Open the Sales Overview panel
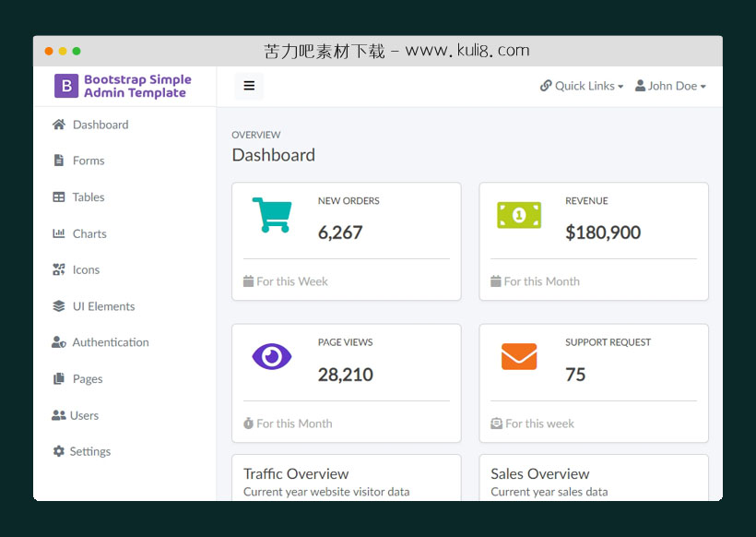 coord(539,473)
